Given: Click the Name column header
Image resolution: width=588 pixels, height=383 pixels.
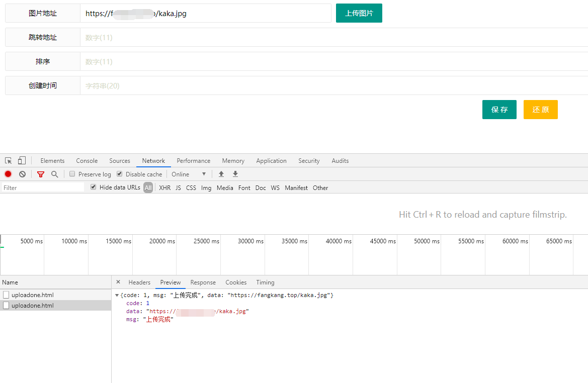Looking at the screenshot, I should (x=55, y=282).
